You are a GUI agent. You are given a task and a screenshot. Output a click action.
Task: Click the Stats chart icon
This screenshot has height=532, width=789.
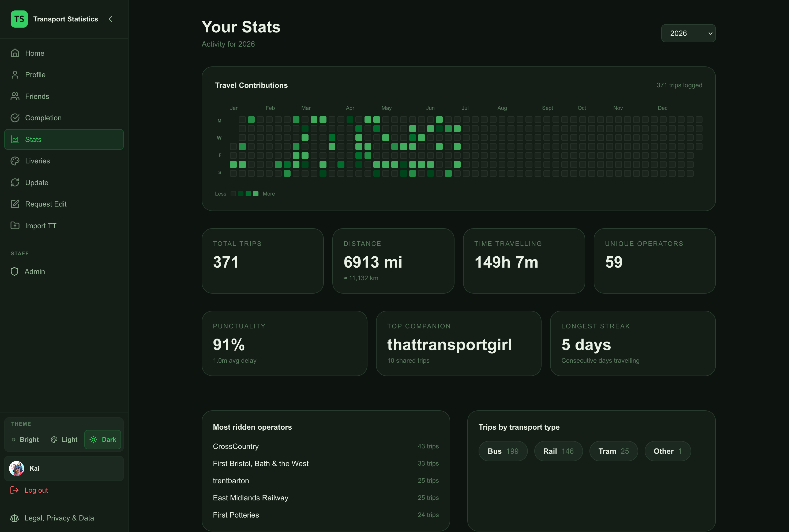click(15, 140)
